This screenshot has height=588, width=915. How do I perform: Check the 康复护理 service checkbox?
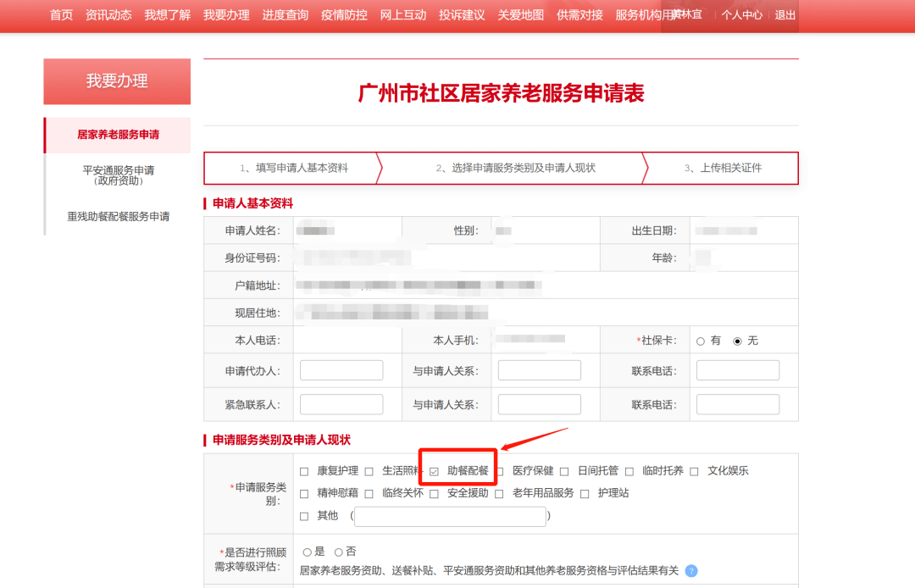coord(304,472)
